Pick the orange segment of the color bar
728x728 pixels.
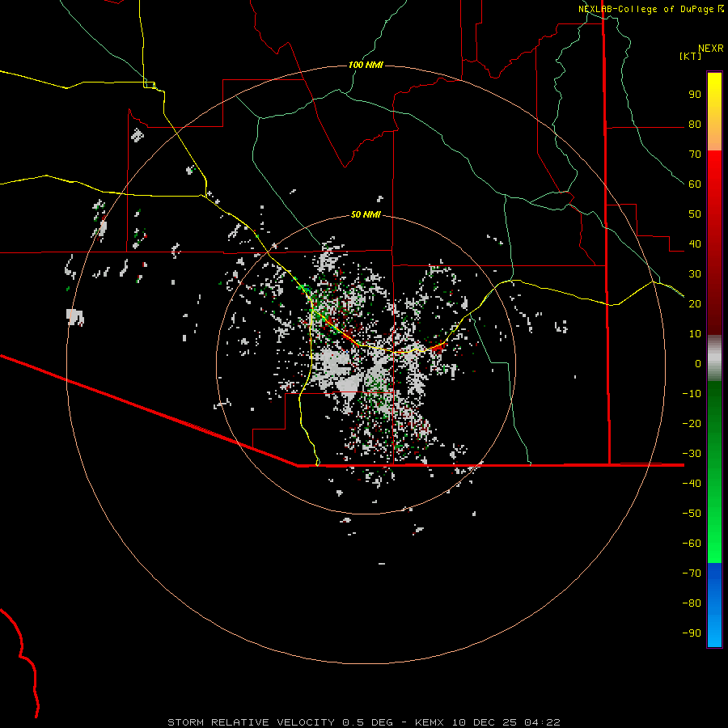(714, 137)
